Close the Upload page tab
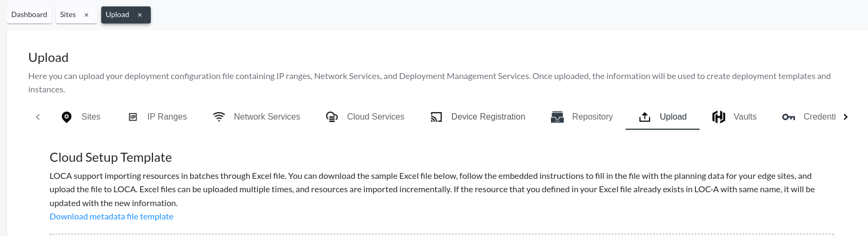 (x=140, y=15)
